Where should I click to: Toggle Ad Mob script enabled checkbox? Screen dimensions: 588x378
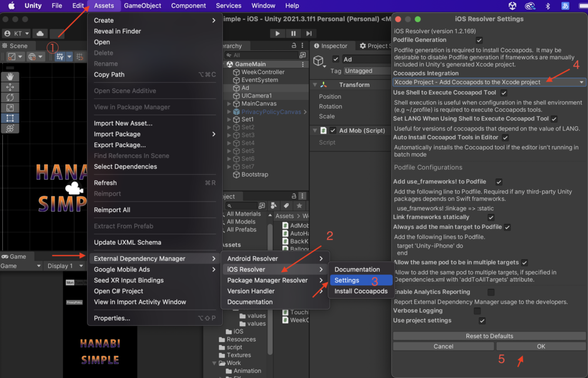[333, 131]
